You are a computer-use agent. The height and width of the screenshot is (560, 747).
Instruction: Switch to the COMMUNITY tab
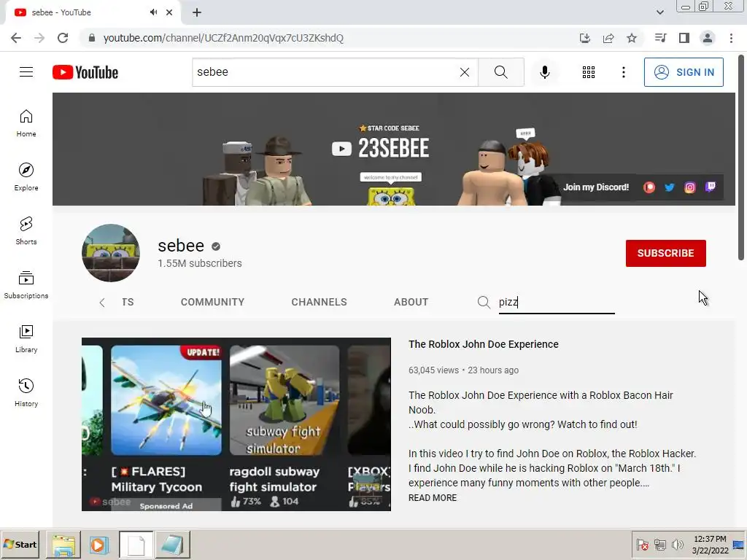coord(212,302)
